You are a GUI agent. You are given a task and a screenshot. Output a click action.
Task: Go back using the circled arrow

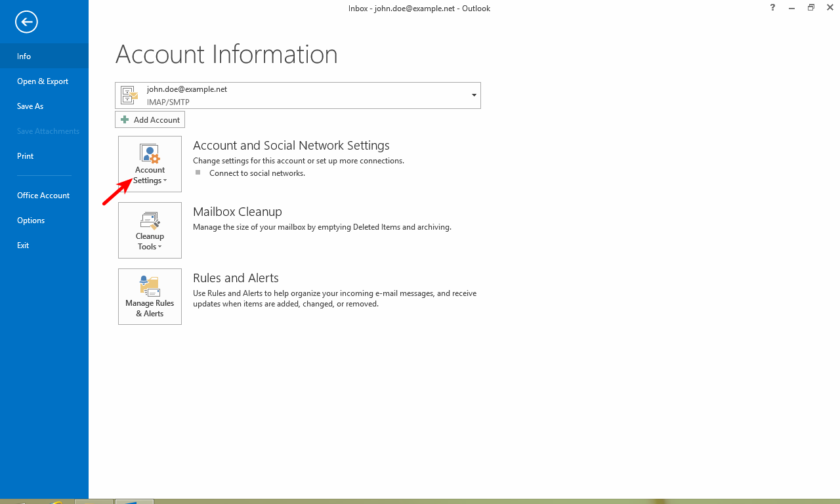pos(26,22)
